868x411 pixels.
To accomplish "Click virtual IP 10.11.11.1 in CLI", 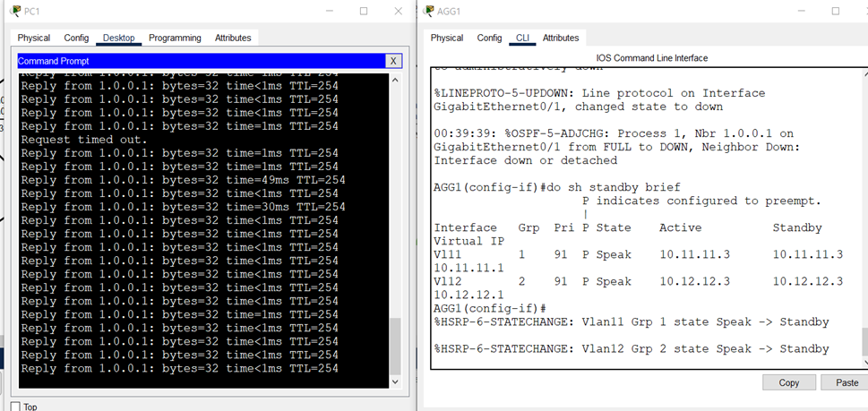I will 468,268.
